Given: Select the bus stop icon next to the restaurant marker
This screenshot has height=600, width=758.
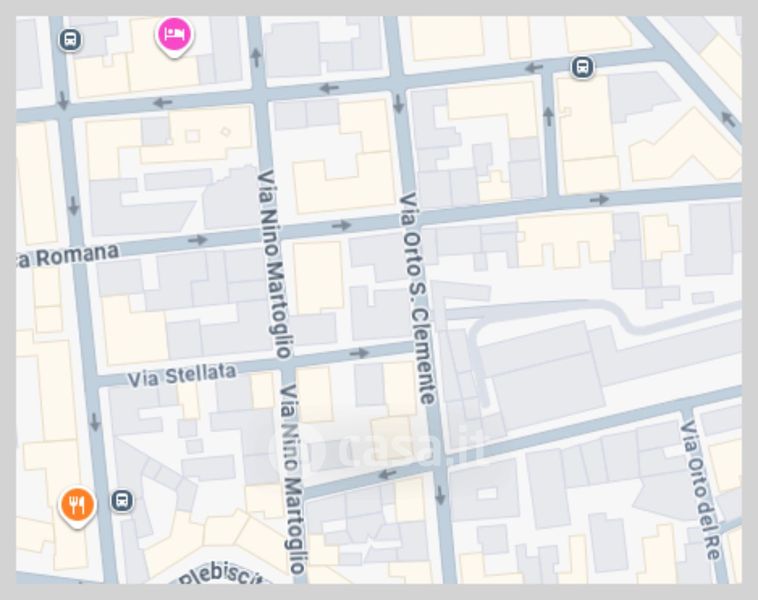Looking at the screenshot, I should (x=122, y=501).
